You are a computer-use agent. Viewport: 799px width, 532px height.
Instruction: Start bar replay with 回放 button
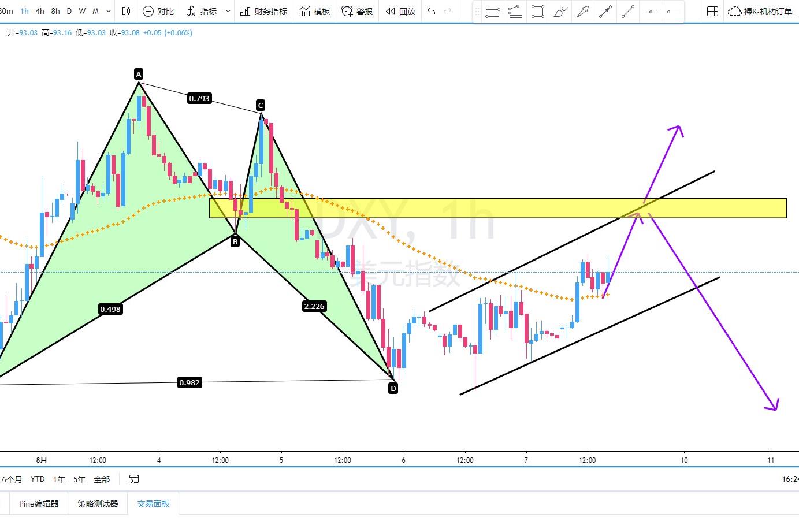click(400, 11)
